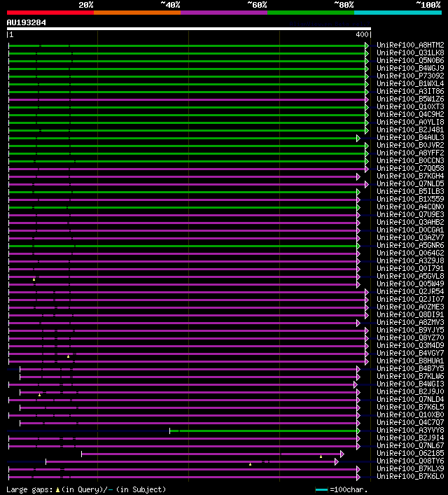Viewport: 448px width, 495px height.
Task: Select the UniRef100_Q2JR54 label
Action: 410,291
